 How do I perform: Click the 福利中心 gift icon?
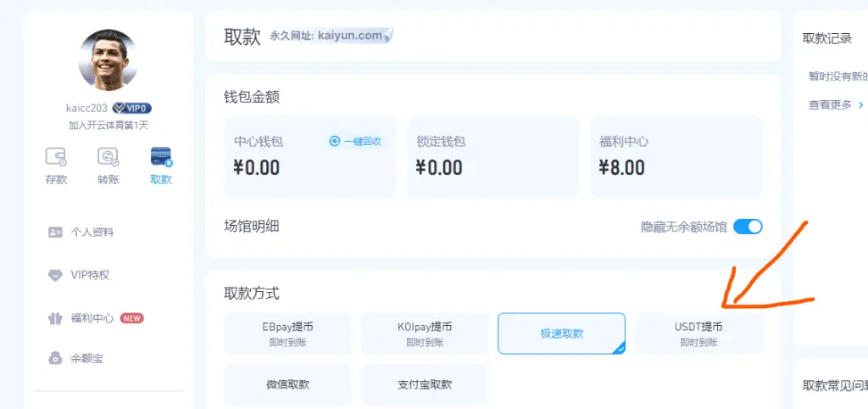(56, 318)
